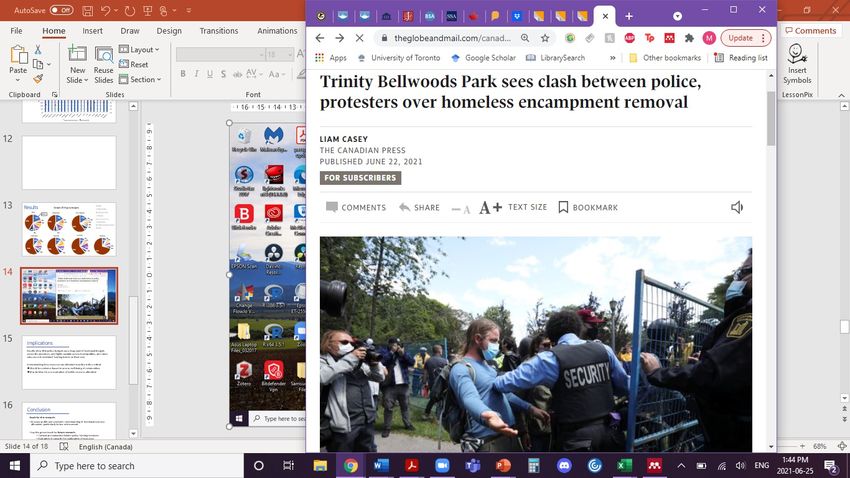This screenshot has height=478, width=850.
Task: Expand the Copy dropdown arrow
Action: point(49,64)
